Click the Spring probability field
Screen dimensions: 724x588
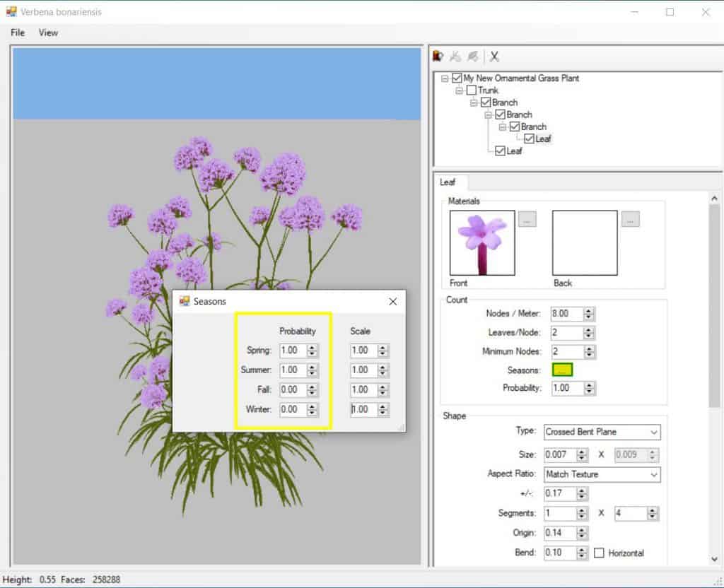pos(293,351)
